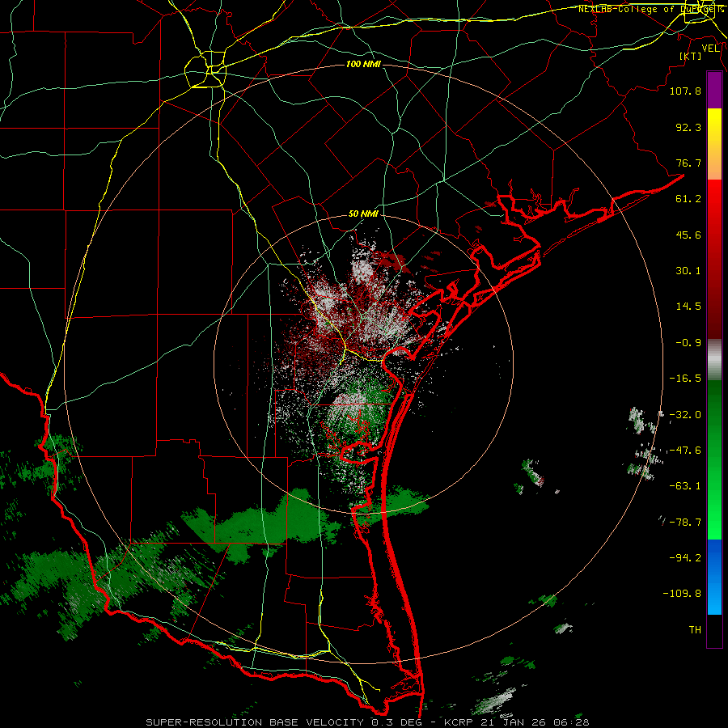Pick the green segment of the color bar

(714, 459)
